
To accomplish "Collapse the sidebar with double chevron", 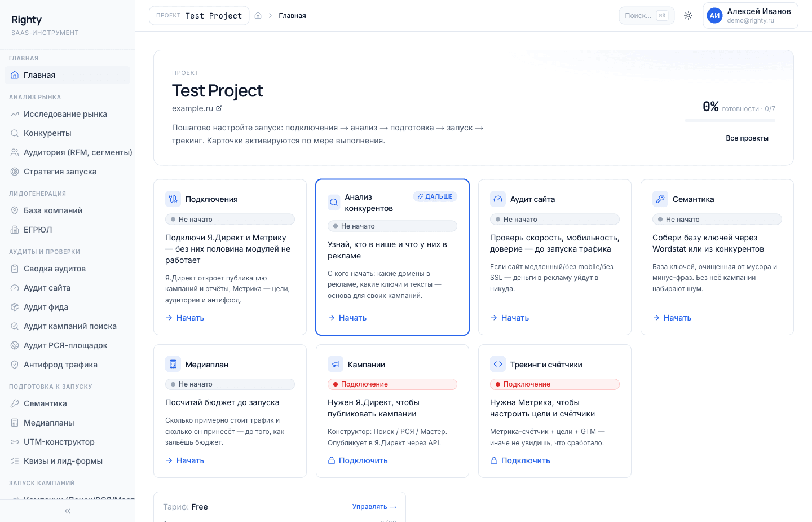I will tap(67, 511).
